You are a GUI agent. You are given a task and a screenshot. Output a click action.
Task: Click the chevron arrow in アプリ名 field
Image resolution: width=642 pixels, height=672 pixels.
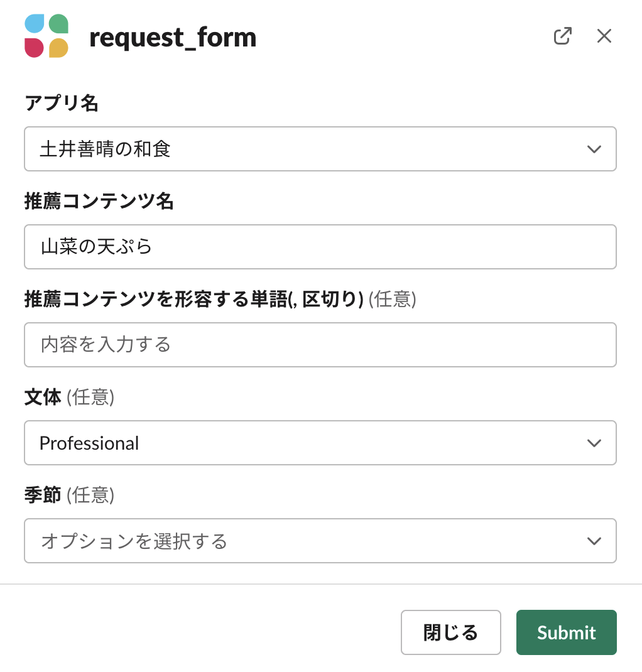(594, 149)
